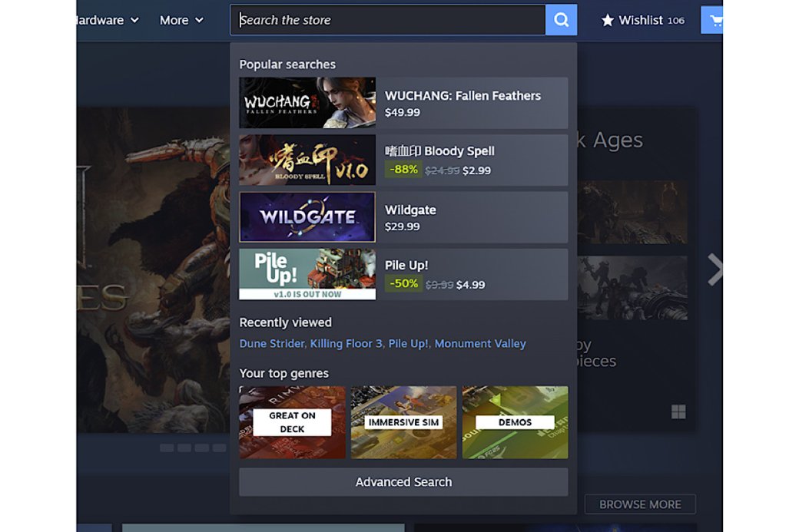Select the Immersive Sim genre tile
Screen dimensions: 799x532
403,422
